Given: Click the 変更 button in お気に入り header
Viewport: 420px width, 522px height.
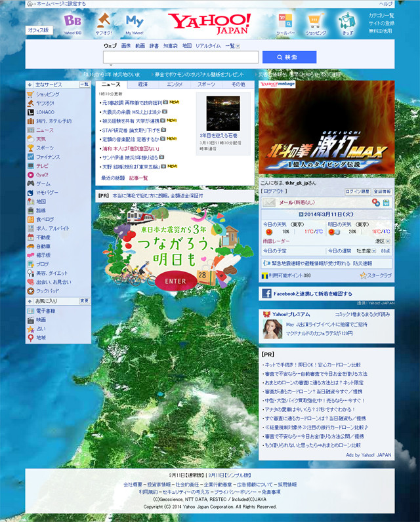Looking at the screenshot, I should pos(85,301).
